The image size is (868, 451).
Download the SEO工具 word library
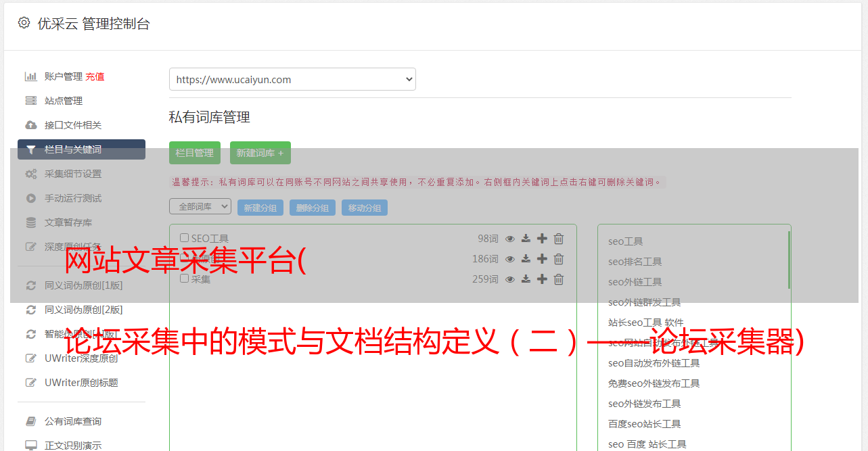pyautogui.click(x=526, y=239)
